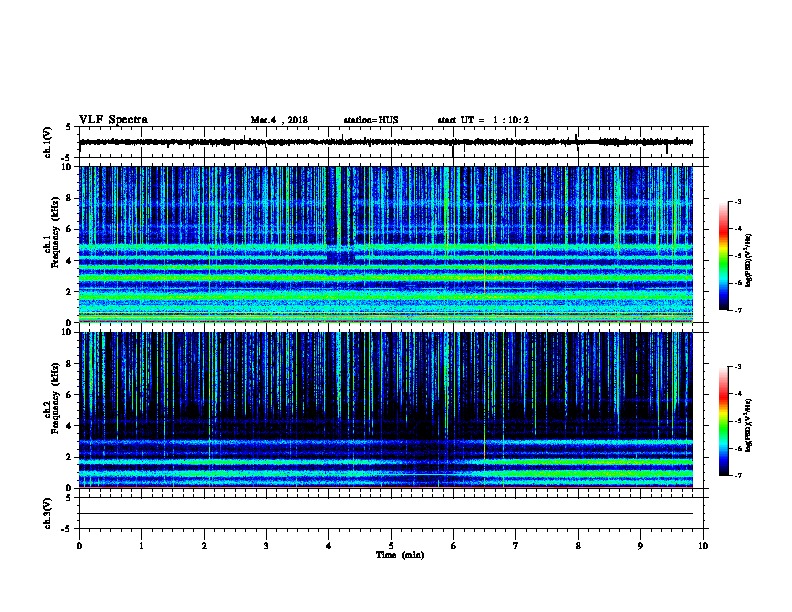
Task: Click the "VLF Spectra" plot title
Action: coord(113,120)
